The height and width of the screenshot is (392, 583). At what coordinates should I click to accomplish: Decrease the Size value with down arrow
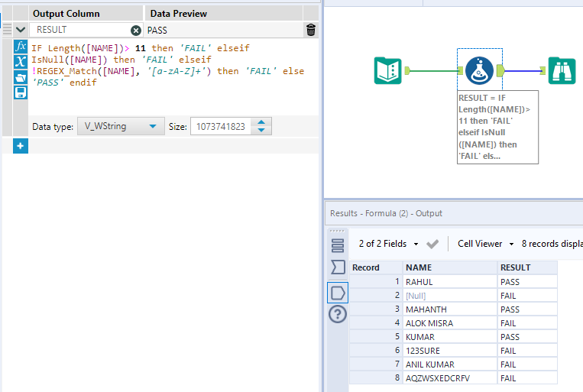pyautogui.click(x=261, y=130)
